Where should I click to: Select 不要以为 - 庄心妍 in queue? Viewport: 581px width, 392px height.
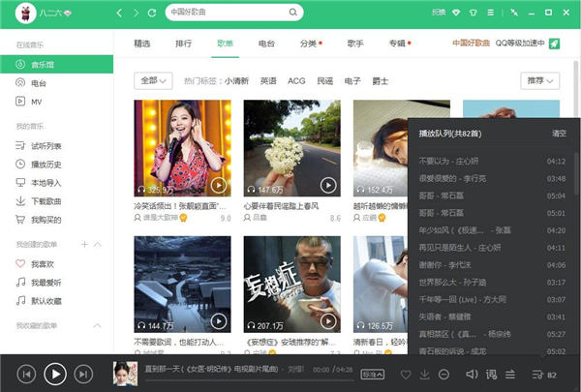coord(492,162)
